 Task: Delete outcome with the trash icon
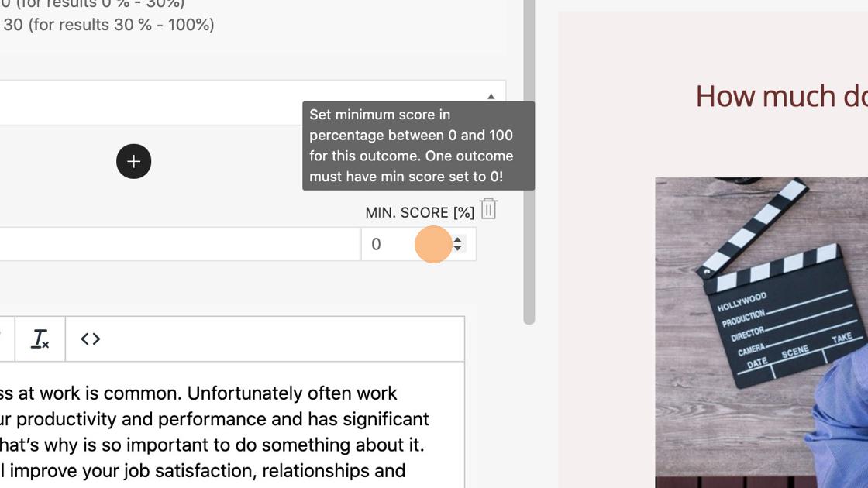[x=488, y=209]
